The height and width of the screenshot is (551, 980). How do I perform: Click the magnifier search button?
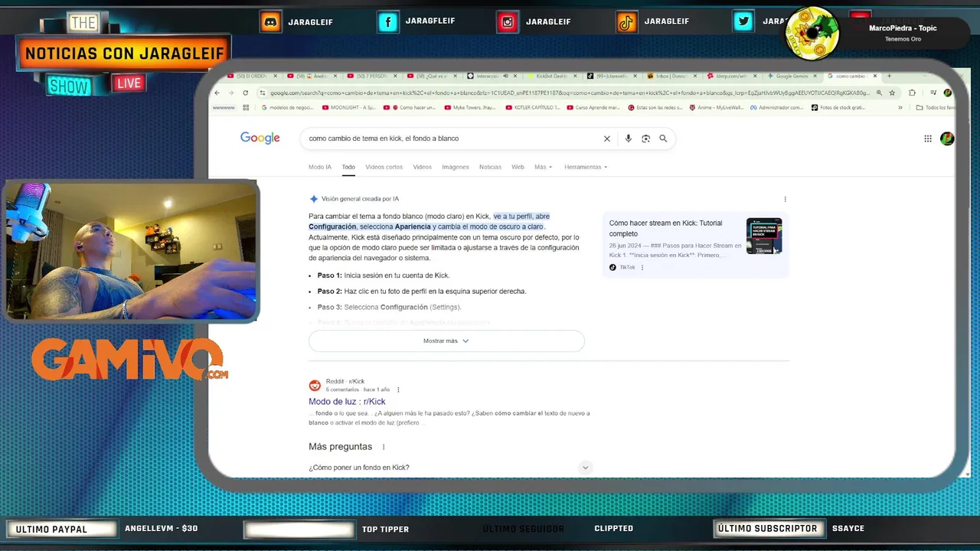663,139
